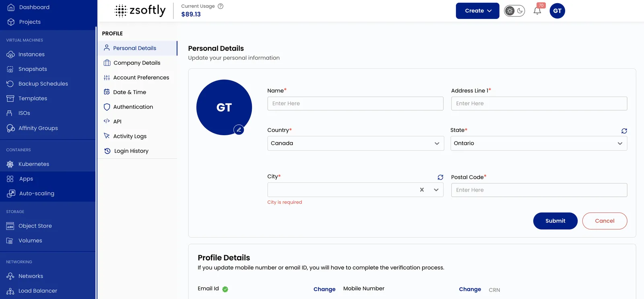The height and width of the screenshot is (299, 644).
Task: Click the edit pencil on the avatar
Action: [239, 130]
